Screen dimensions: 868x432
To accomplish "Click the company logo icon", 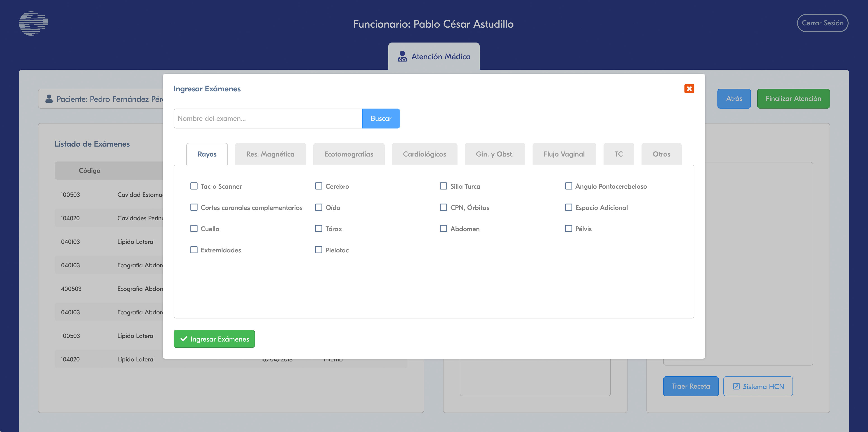I will [x=33, y=23].
